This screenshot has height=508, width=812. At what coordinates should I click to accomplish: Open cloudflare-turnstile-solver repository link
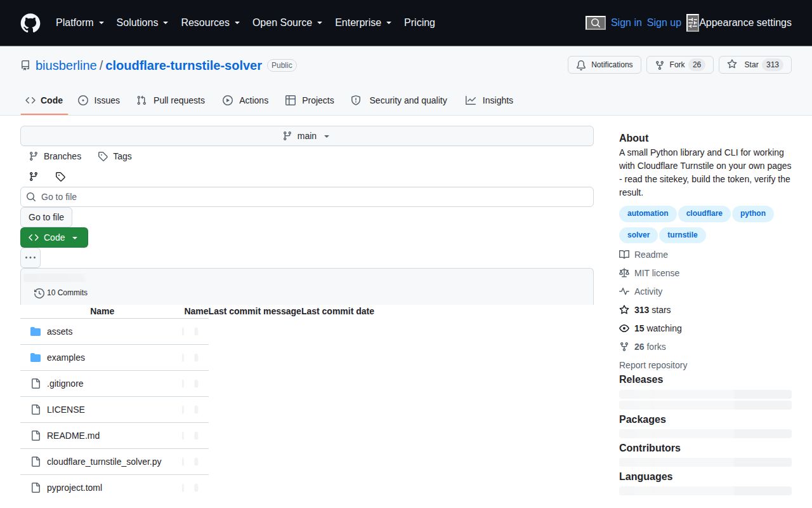click(184, 65)
